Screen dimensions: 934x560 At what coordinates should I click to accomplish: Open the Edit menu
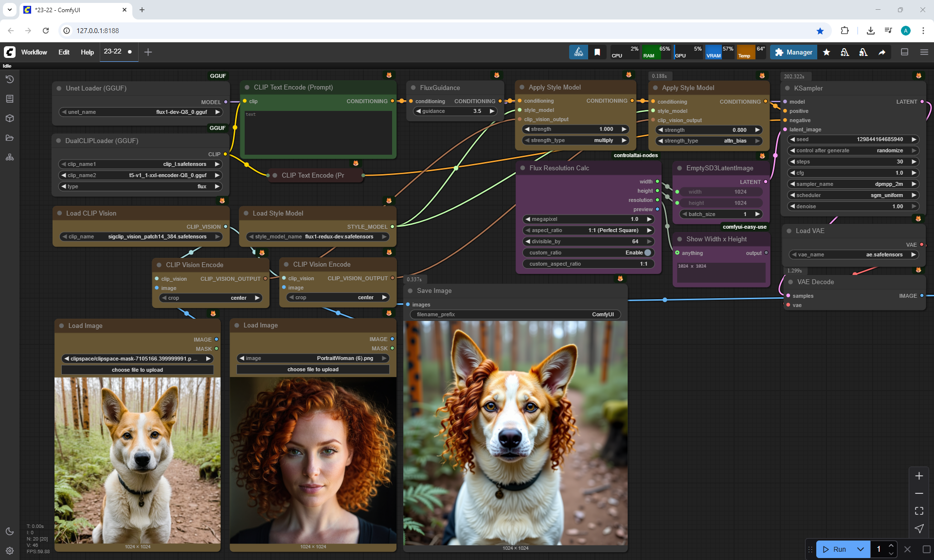click(x=64, y=52)
